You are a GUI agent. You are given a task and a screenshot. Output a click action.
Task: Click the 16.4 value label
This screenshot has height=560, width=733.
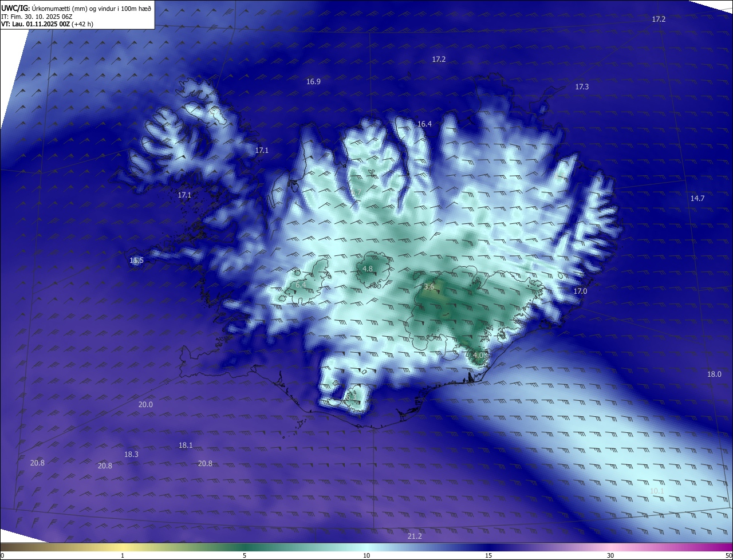click(424, 124)
